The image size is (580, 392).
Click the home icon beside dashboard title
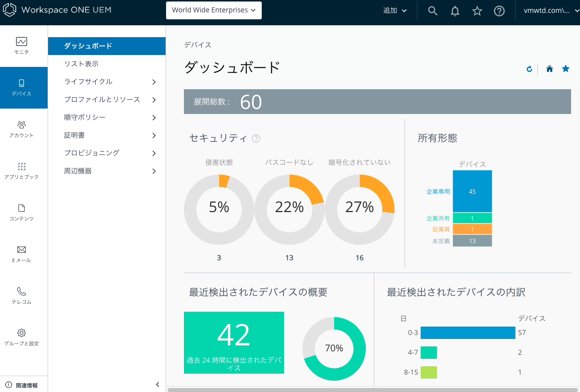click(549, 69)
